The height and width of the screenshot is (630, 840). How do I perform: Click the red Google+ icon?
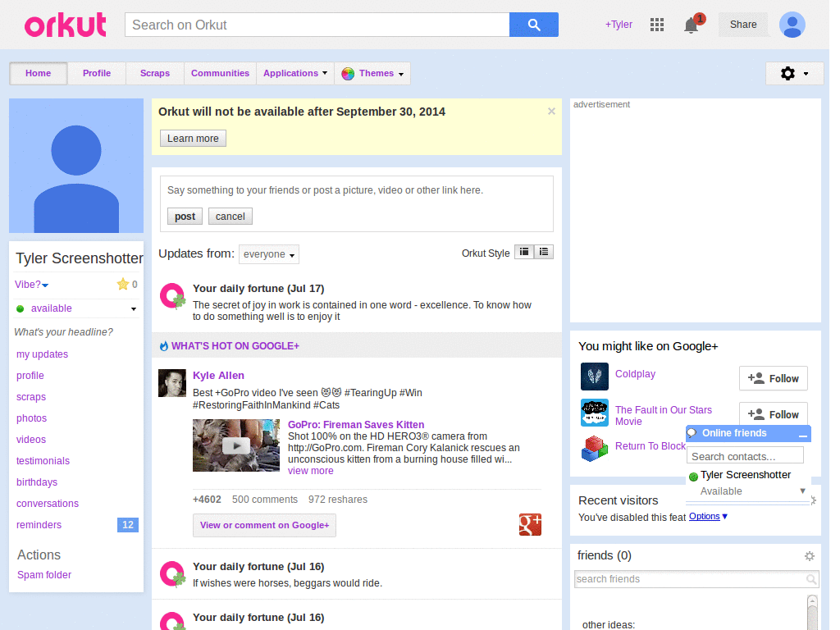(530, 524)
